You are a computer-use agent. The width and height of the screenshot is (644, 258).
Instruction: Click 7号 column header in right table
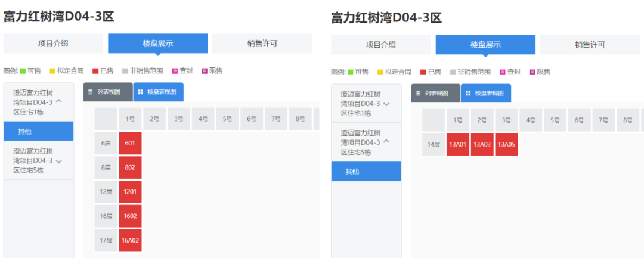tap(603, 120)
